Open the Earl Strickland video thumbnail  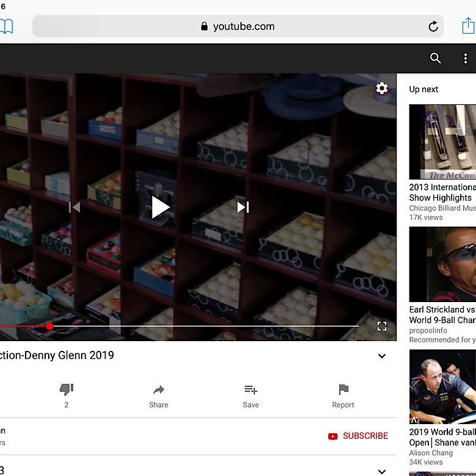[442, 264]
